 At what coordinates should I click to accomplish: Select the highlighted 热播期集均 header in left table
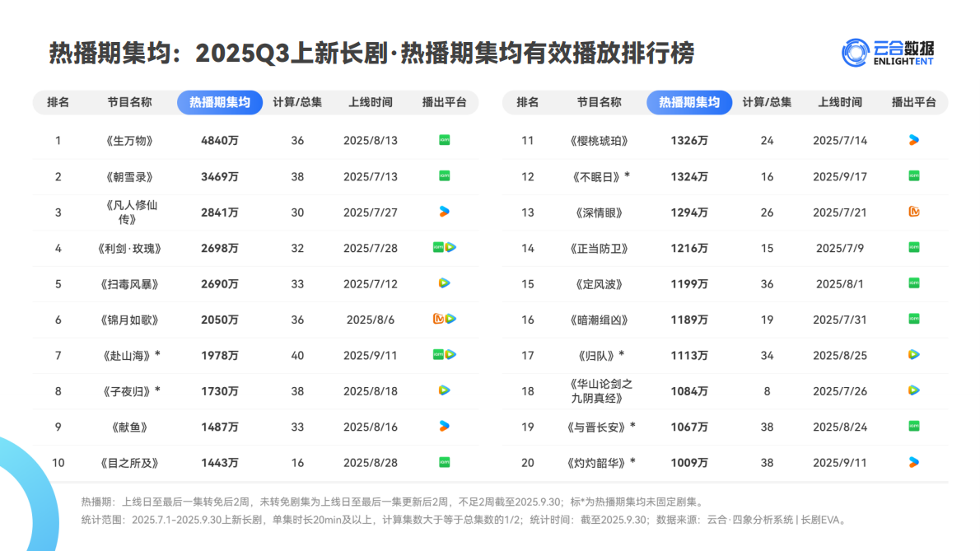(219, 102)
